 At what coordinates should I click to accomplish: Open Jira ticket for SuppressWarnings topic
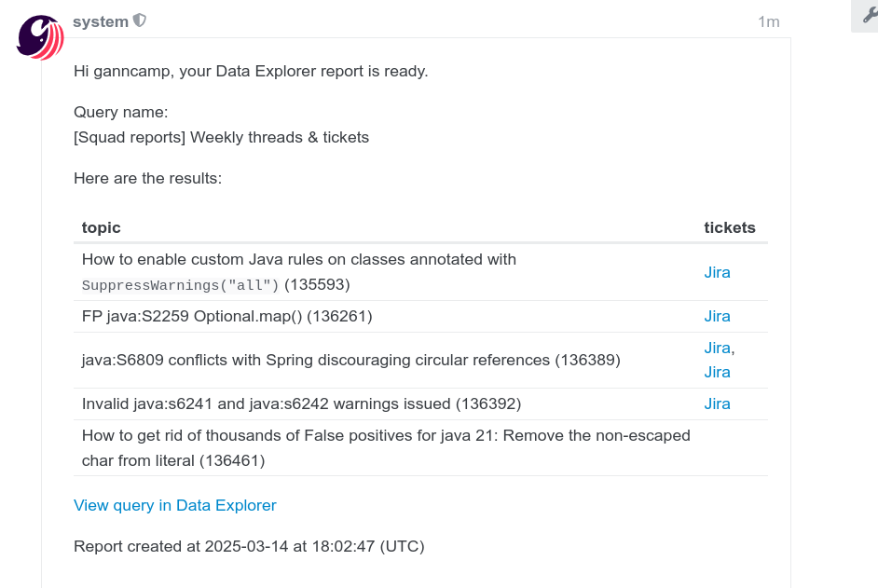pyautogui.click(x=717, y=272)
